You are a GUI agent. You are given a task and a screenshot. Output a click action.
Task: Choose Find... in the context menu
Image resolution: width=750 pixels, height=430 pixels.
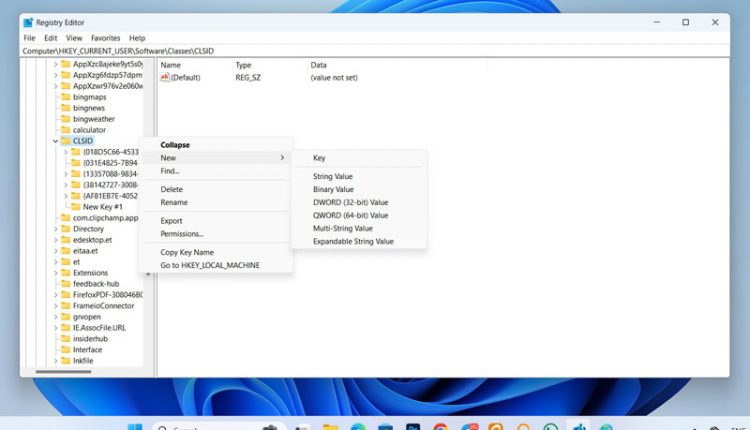[x=216, y=171]
